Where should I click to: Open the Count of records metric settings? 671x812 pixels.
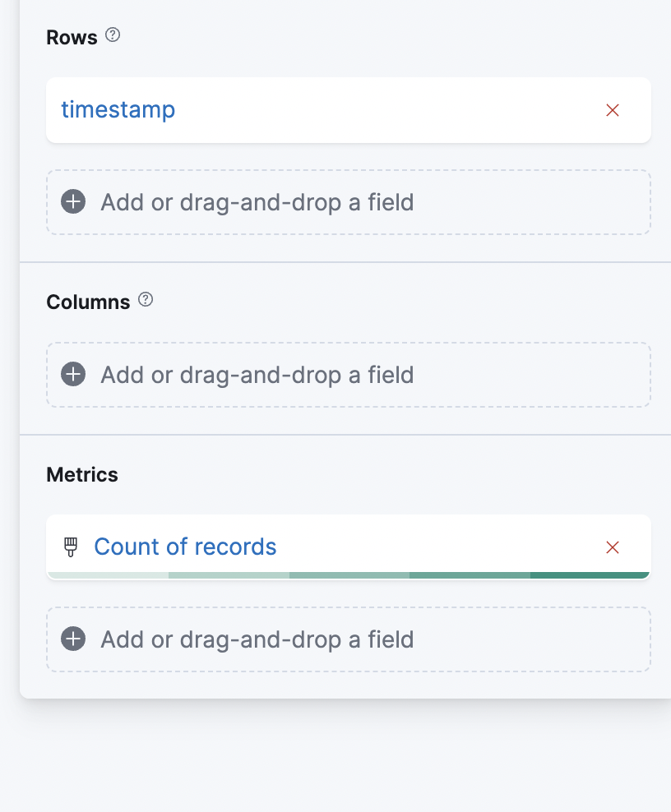[185, 547]
